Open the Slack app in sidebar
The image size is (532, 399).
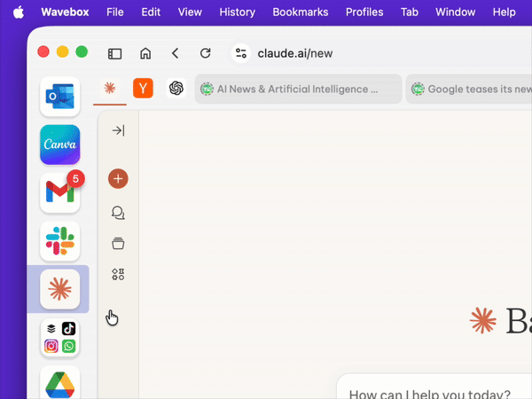59,241
